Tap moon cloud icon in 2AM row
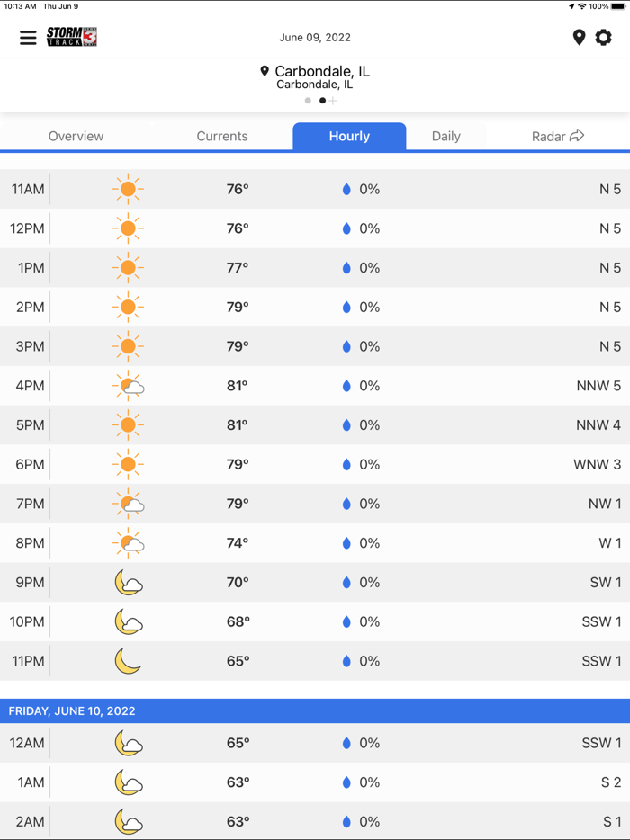Viewport: 630px width, 840px height. click(129, 821)
